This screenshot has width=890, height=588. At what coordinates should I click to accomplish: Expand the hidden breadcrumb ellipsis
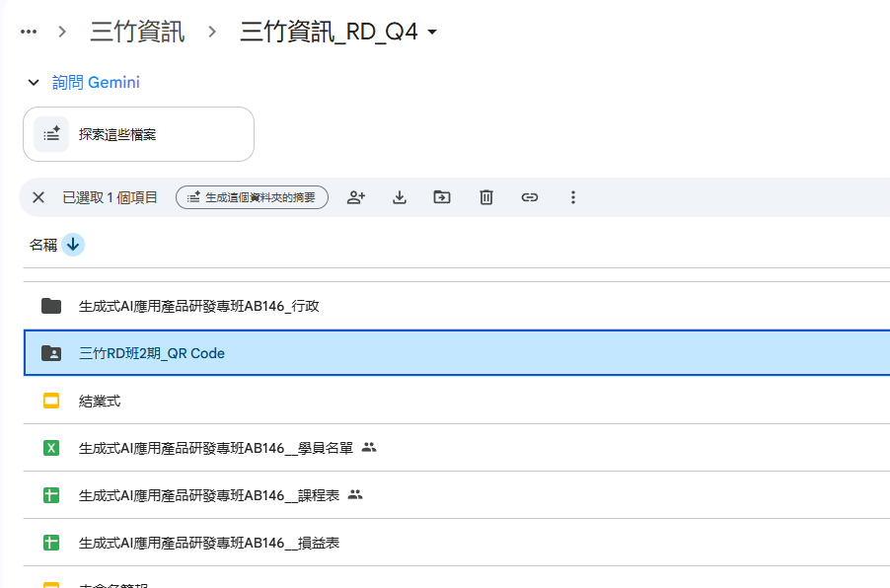click(29, 32)
